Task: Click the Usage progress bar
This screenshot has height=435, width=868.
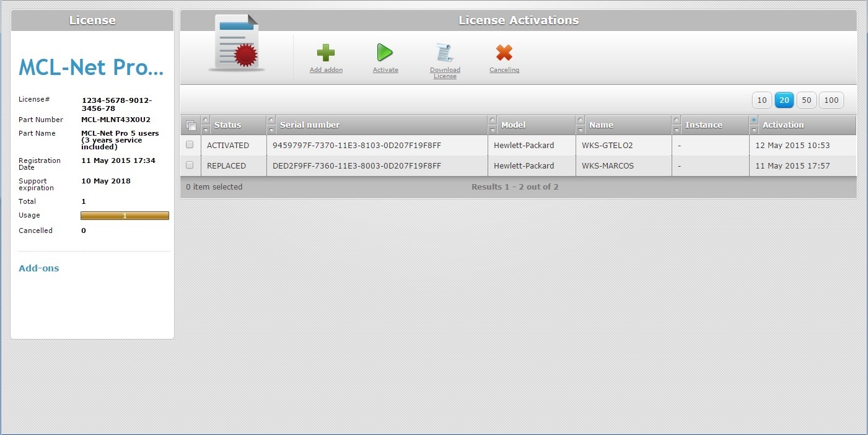Action: (x=125, y=216)
